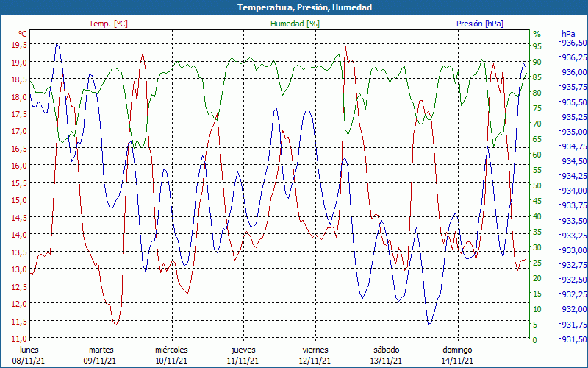The width and height of the screenshot is (588, 368).
Task: Click the jueves day label
Action: coord(243,350)
